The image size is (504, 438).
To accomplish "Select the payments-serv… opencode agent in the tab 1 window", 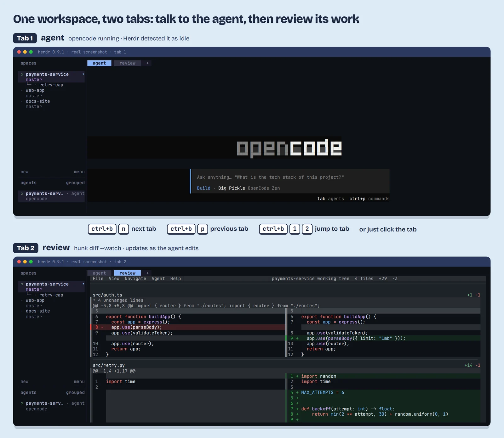I will click(51, 196).
